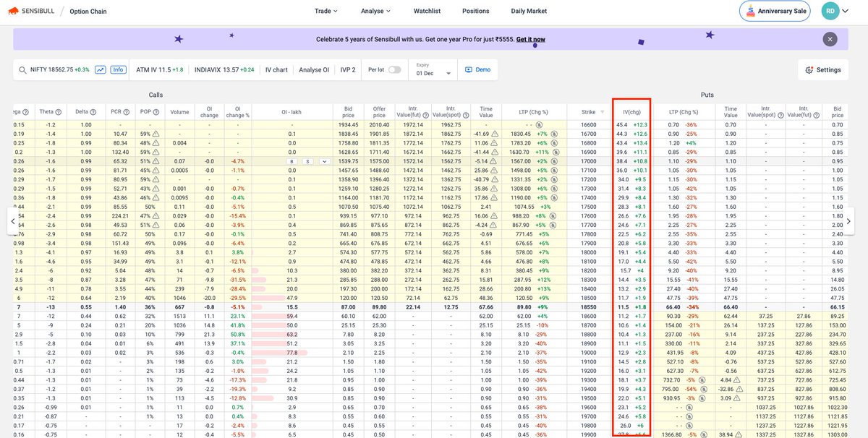Click the Anniversary Sale button

775,11
